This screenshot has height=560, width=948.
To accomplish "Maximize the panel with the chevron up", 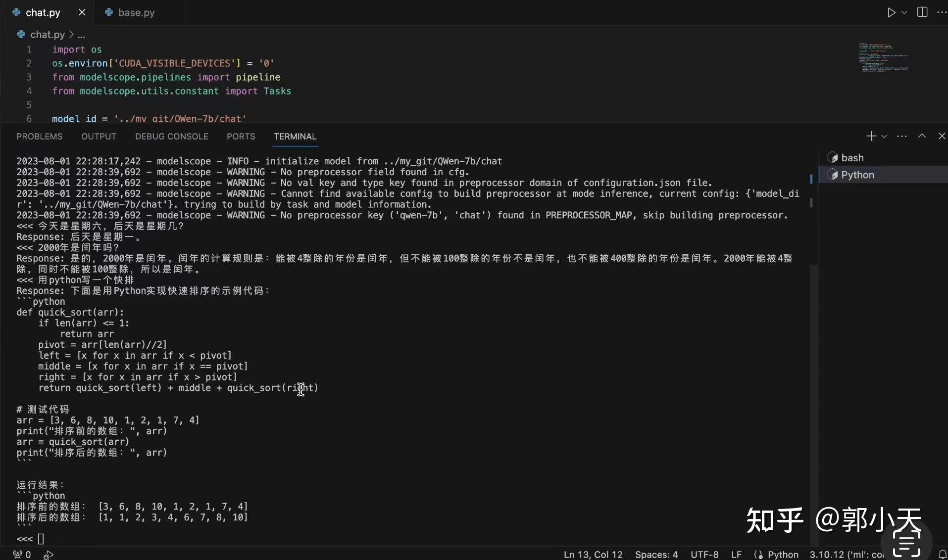I will click(922, 136).
